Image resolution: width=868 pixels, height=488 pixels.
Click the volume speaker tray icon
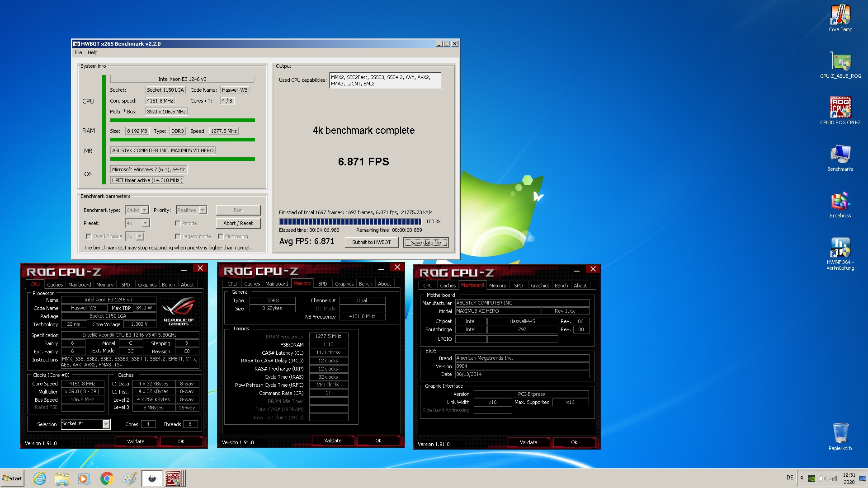pyautogui.click(x=822, y=479)
